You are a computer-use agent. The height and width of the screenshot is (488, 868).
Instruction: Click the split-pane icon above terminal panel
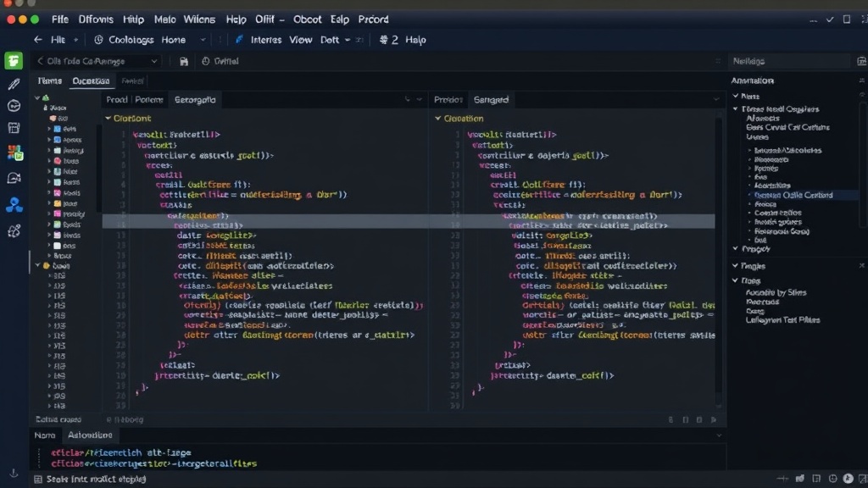pos(685,420)
